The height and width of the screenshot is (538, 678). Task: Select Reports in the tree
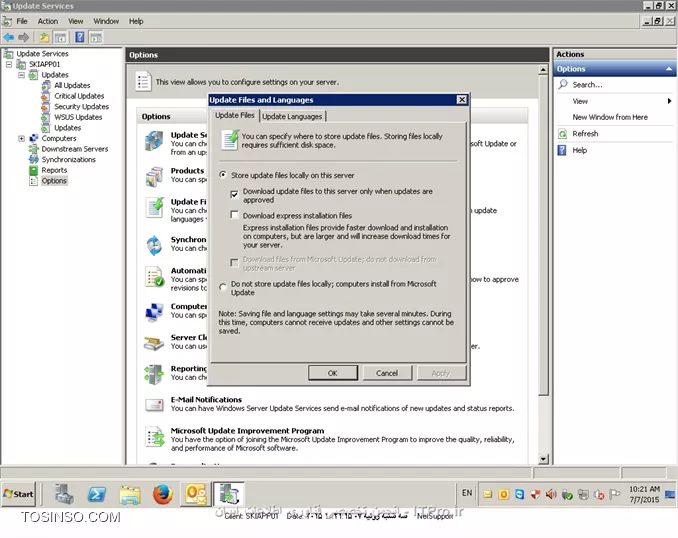coord(54,170)
